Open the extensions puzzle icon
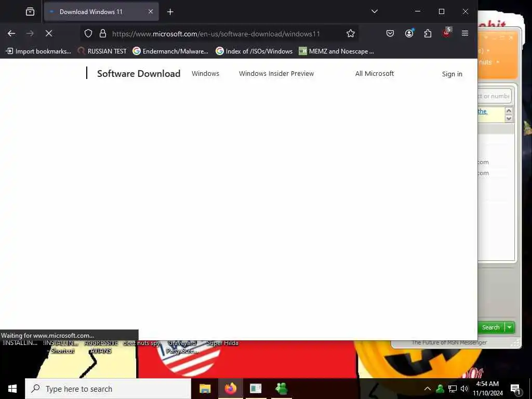The height and width of the screenshot is (399, 532). (x=428, y=33)
